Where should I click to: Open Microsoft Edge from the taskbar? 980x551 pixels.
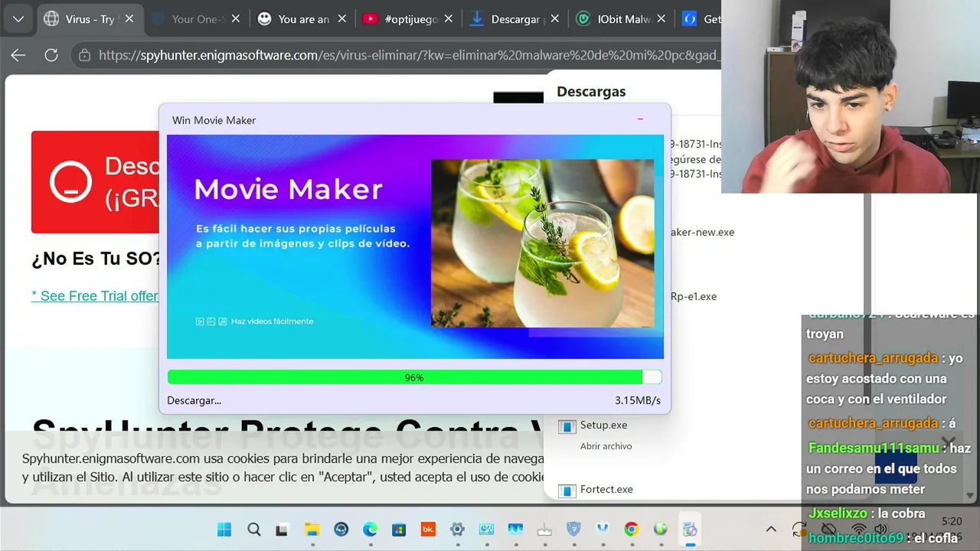click(370, 529)
